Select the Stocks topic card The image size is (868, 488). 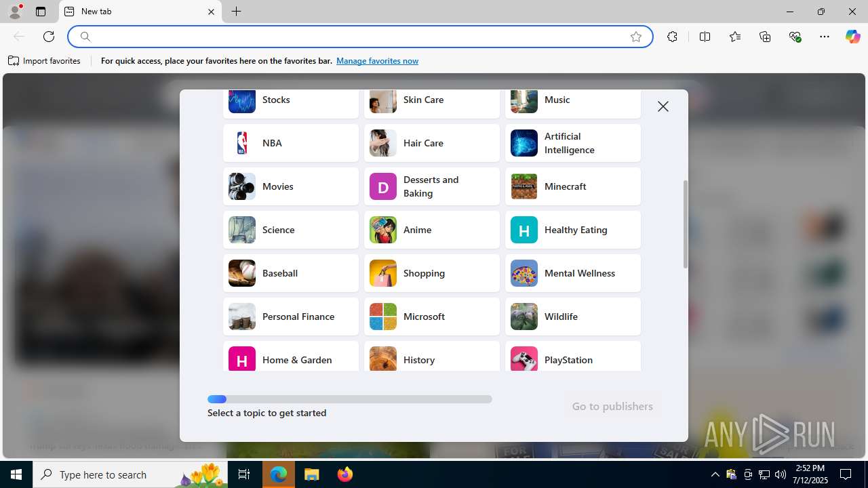[x=291, y=104]
